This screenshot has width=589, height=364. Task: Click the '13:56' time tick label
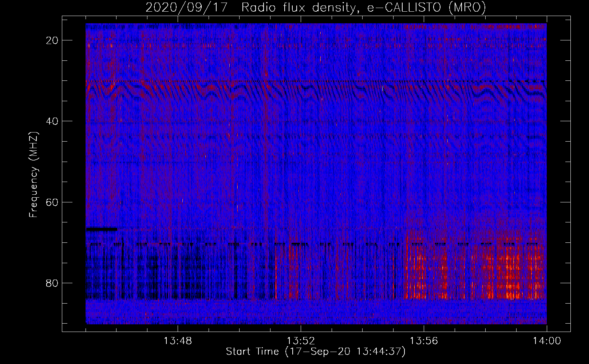[x=424, y=341]
